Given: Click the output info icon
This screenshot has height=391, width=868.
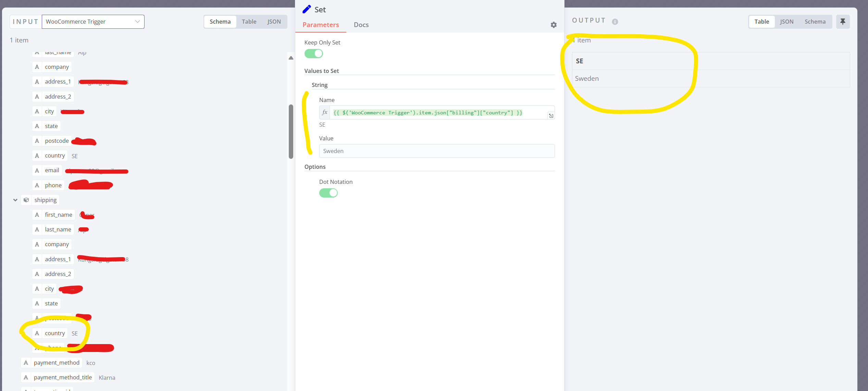Looking at the screenshot, I should coord(615,22).
